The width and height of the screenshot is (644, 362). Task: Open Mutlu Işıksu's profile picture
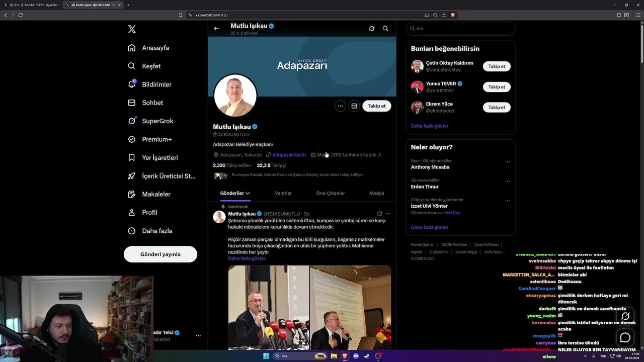click(x=235, y=96)
